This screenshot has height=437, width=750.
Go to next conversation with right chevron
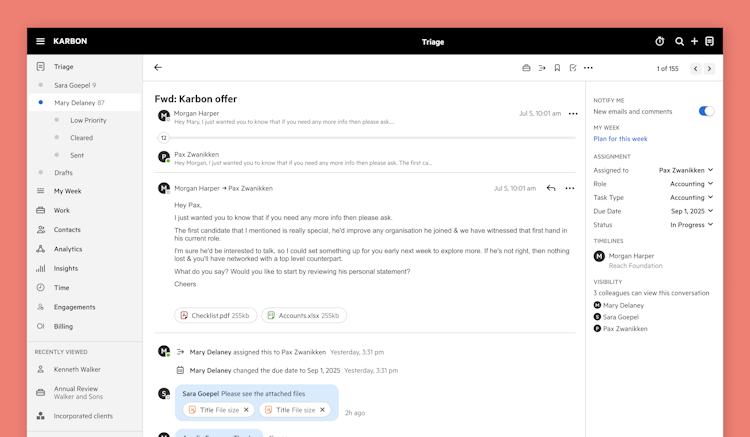[x=709, y=69]
